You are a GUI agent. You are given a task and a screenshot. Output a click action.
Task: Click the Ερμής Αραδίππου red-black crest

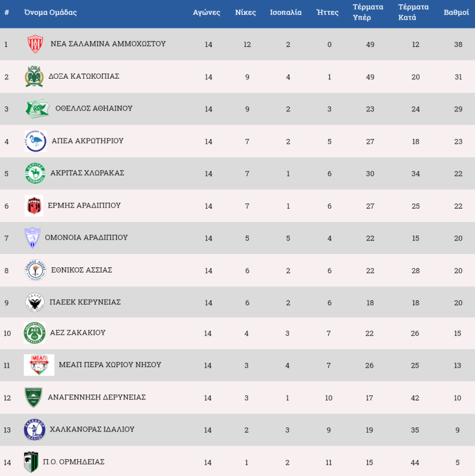point(34,206)
